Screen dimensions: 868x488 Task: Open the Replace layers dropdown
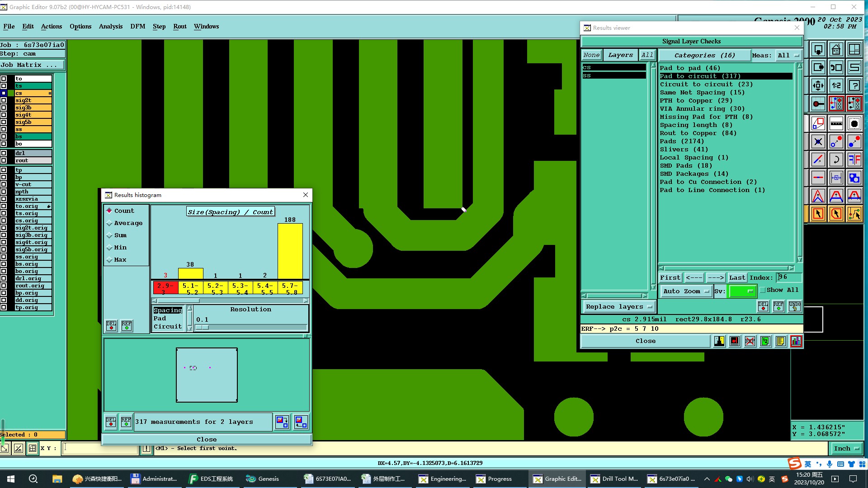[618, 306]
